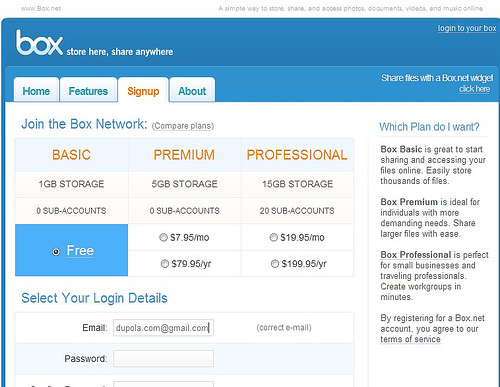Switch to the Features tab
500x387 pixels.
[x=88, y=90]
